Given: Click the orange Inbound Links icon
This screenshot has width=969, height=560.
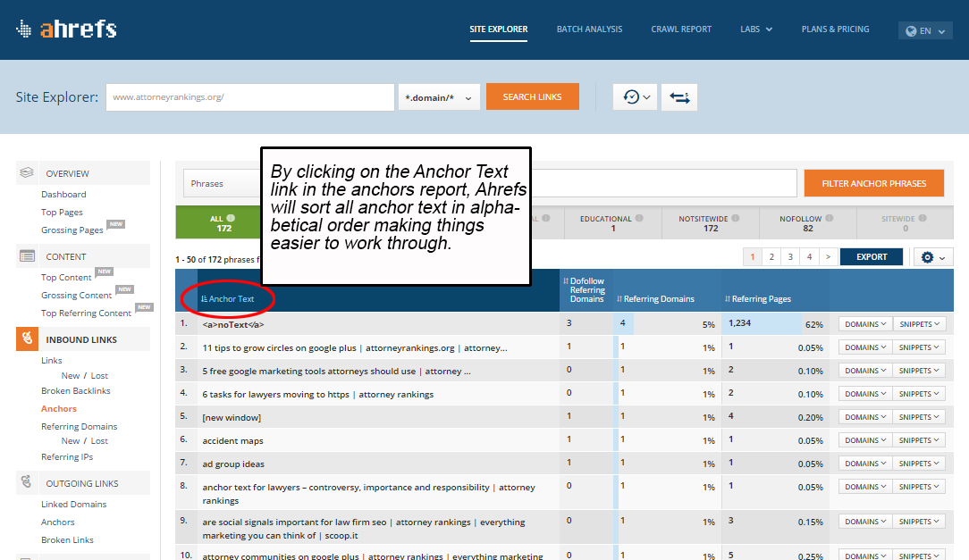Looking at the screenshot, I should (27, 339).
